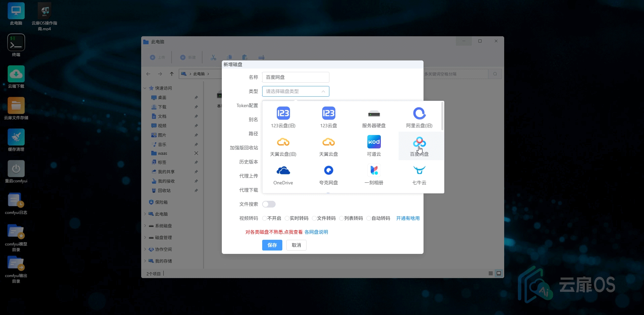Screen dimensions: 644x315
Task: Pick the 可道云 kod option
Action: [x=374, y=146]
